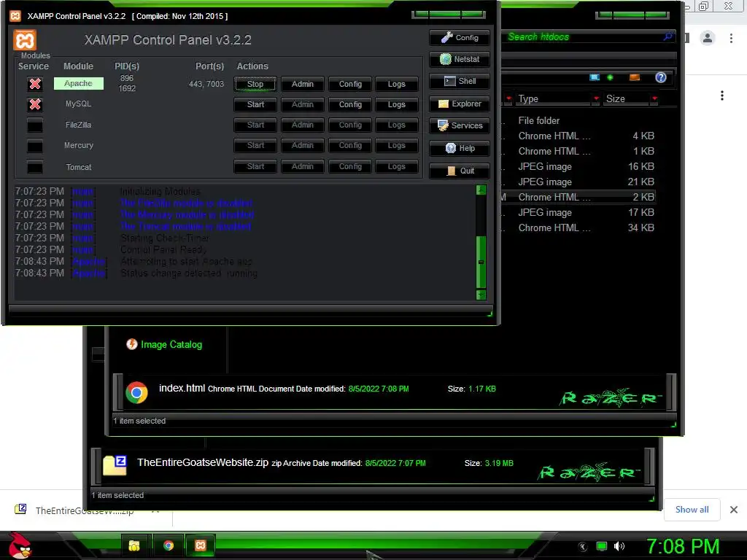Quit the XAMPP Control Panel
The width and height of the screenshot is (747, 560).
coord(460,171)
